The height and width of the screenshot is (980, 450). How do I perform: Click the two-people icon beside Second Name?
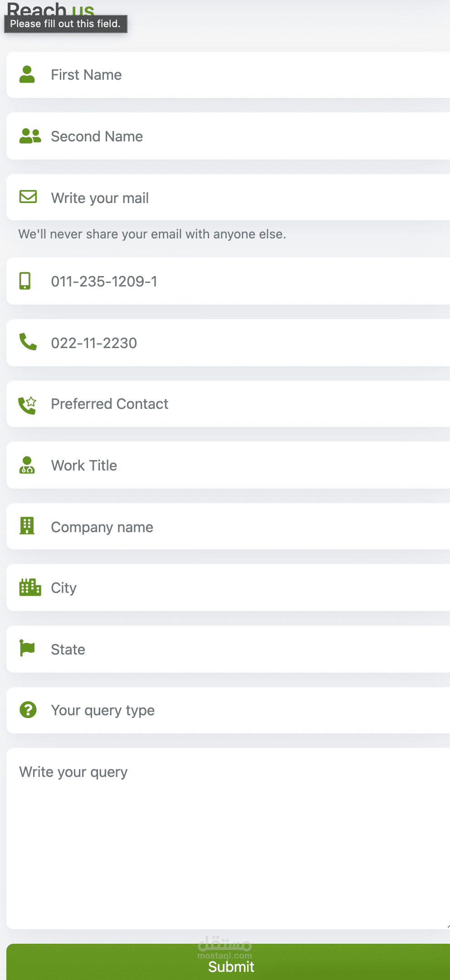coord(30,136)
